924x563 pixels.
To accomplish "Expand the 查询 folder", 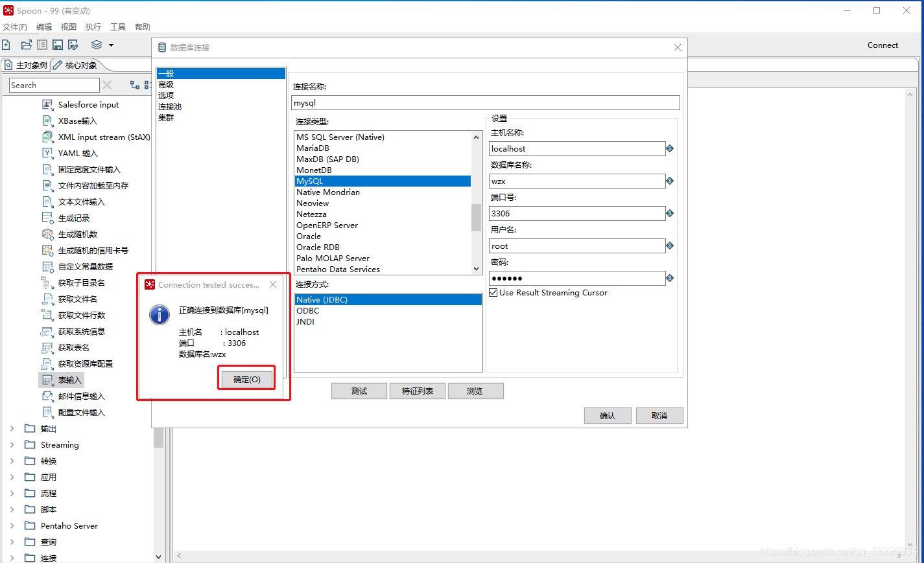I will point(12,542).
